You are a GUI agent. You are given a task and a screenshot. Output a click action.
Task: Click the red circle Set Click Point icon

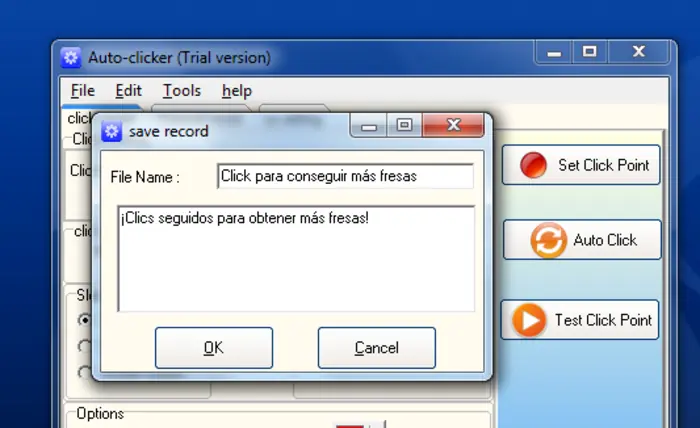(x=533, y=165)
